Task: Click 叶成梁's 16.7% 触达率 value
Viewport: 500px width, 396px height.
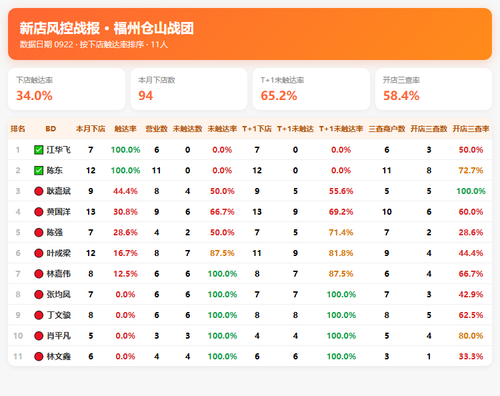Action: click(125, 253)
